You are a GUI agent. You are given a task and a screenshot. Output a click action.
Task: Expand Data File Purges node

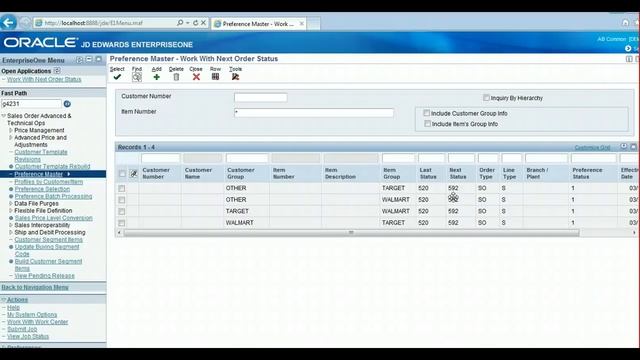pyautogui.click(x=11, y=203)
